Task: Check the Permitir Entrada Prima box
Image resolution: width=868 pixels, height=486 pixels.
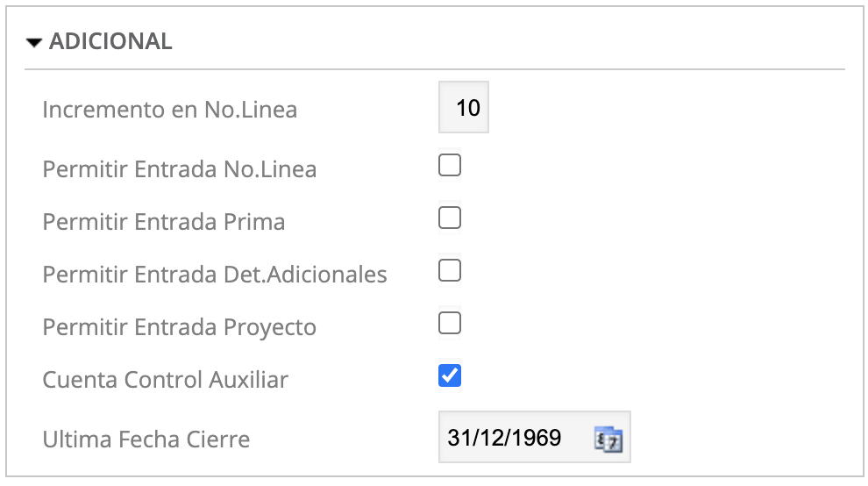Action: (x=450, y=218)
